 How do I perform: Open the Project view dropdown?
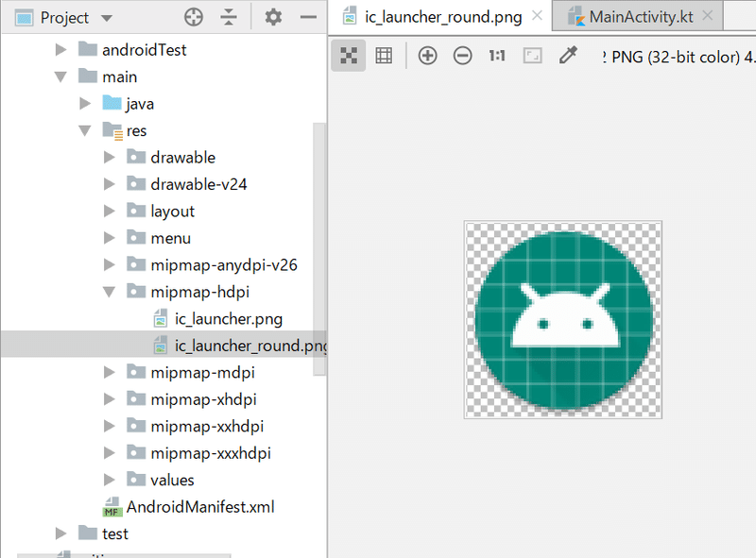pyautogui.click(x=107, y=18)
